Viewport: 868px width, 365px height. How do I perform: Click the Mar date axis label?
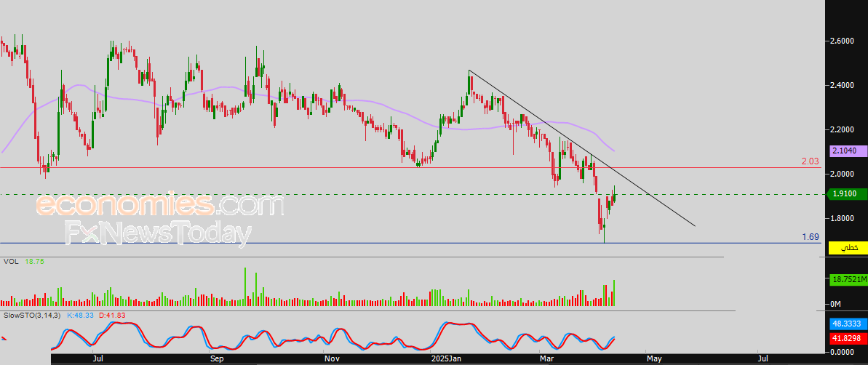[x=547, y=359]
